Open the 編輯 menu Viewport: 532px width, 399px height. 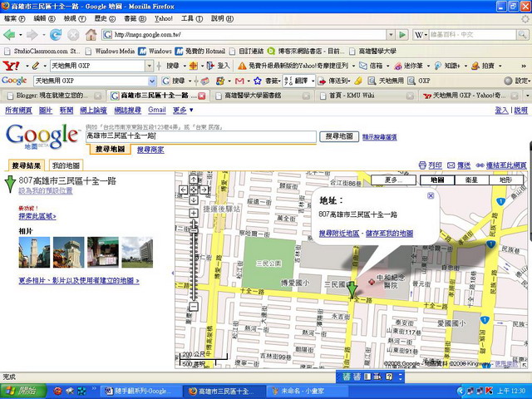[44, 18]
